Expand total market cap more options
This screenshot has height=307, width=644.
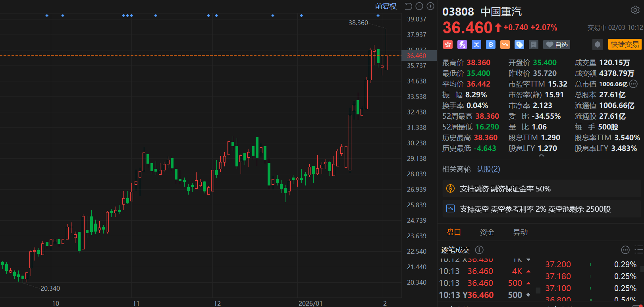coord(634,84)
